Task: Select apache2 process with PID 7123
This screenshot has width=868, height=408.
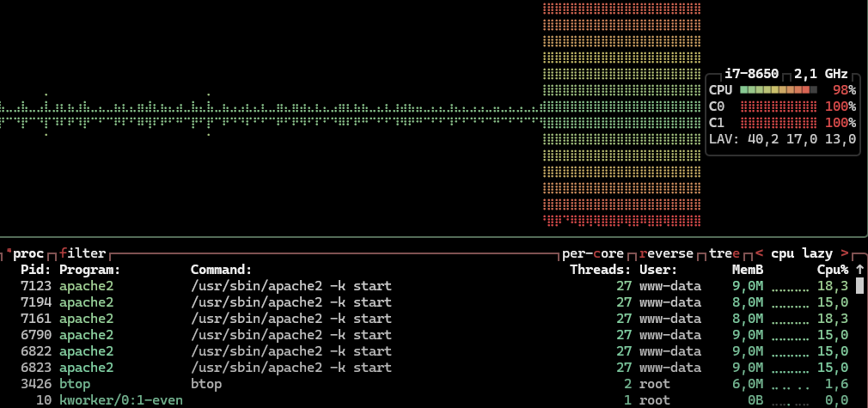Action: (344, 286)
